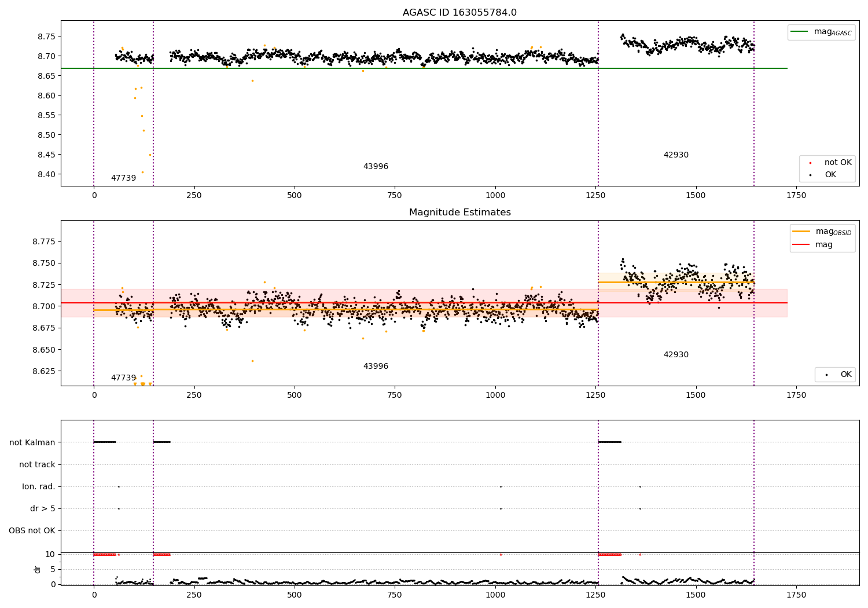Click the 'AGASC ID 163055784.0' plot title
Viewport: 868px width, 608px height.
[459, 13]
